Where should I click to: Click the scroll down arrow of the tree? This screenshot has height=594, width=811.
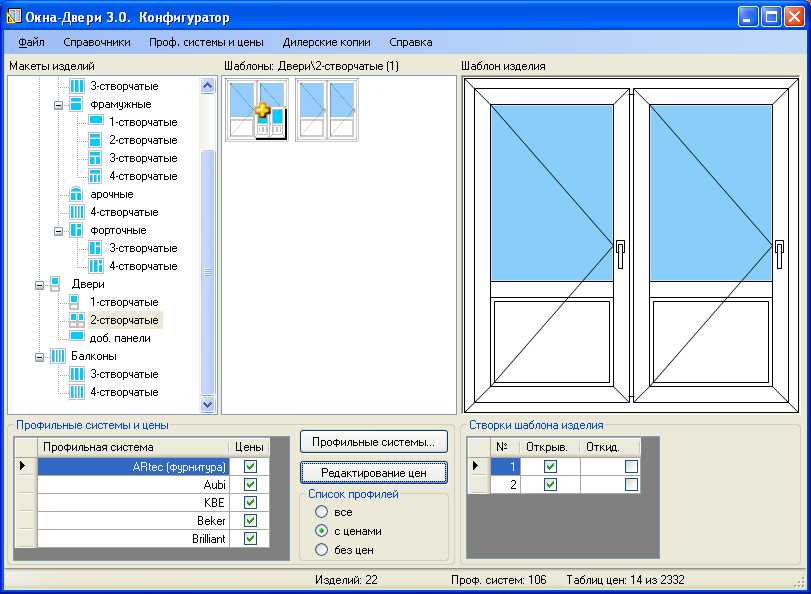coord(207,404)
